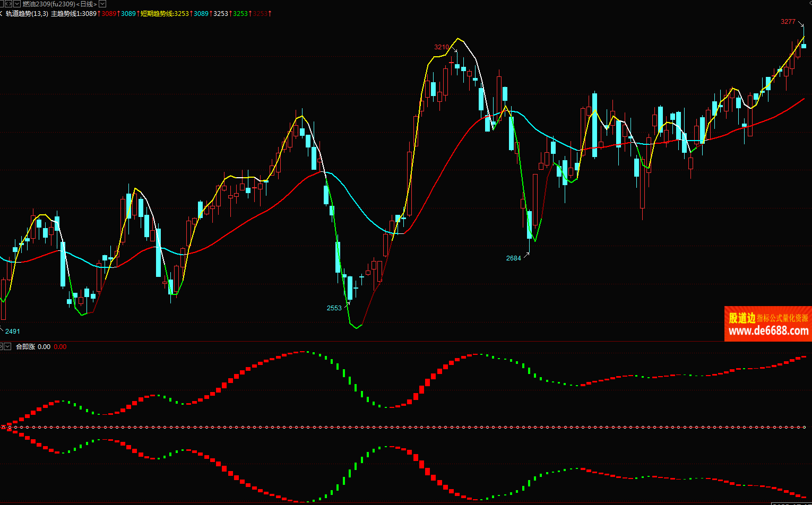Open the dropdown arrow beside 合即涨
The image size is (812, 505).
click(7, 346)
